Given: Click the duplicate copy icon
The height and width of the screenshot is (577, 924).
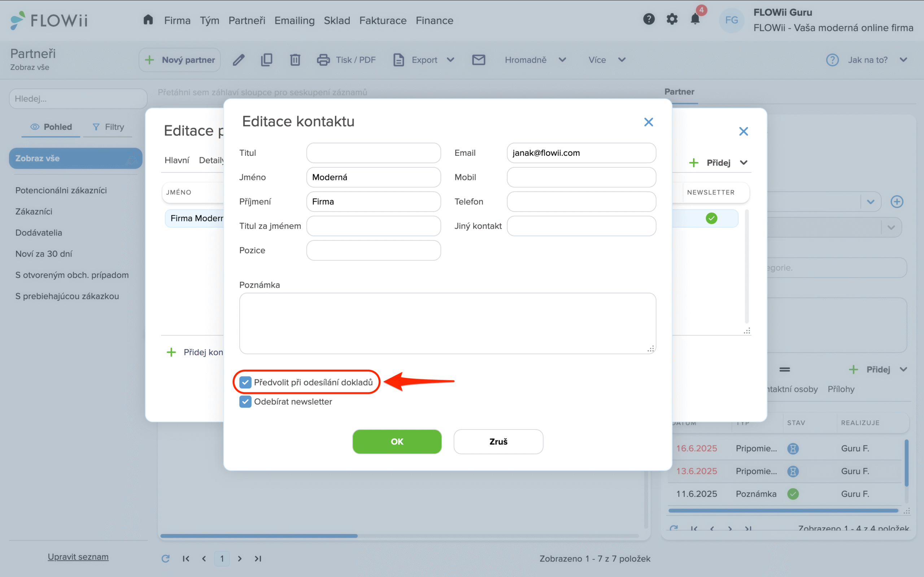Looking at the screenshot, I should coord(266,60).
